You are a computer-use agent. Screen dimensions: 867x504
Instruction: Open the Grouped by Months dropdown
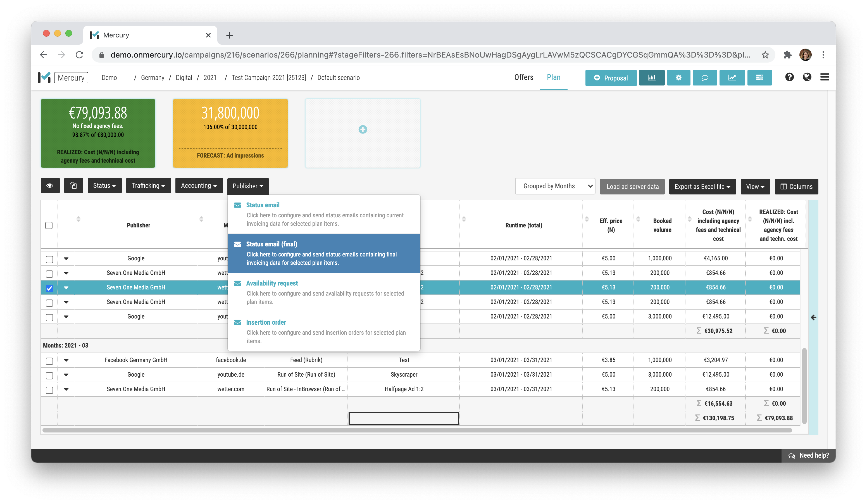[555, 186]
